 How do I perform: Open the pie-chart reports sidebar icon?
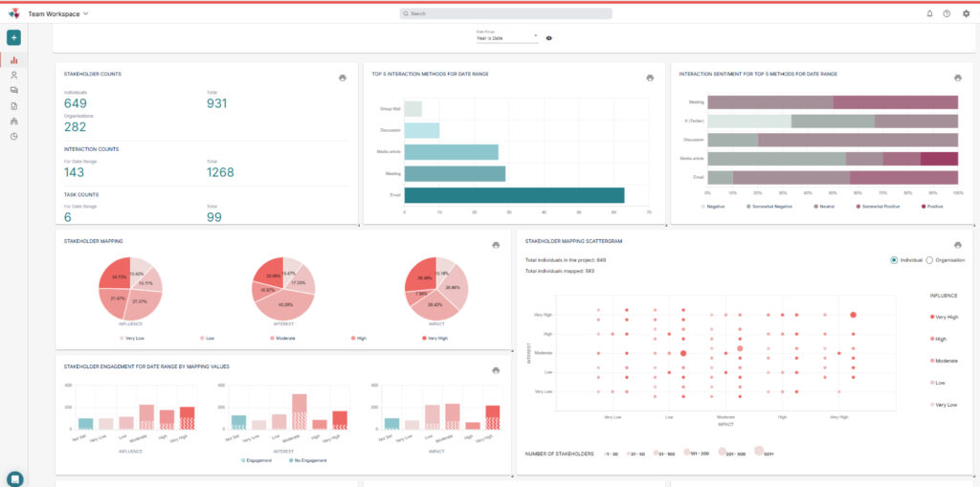coord(13,136)
